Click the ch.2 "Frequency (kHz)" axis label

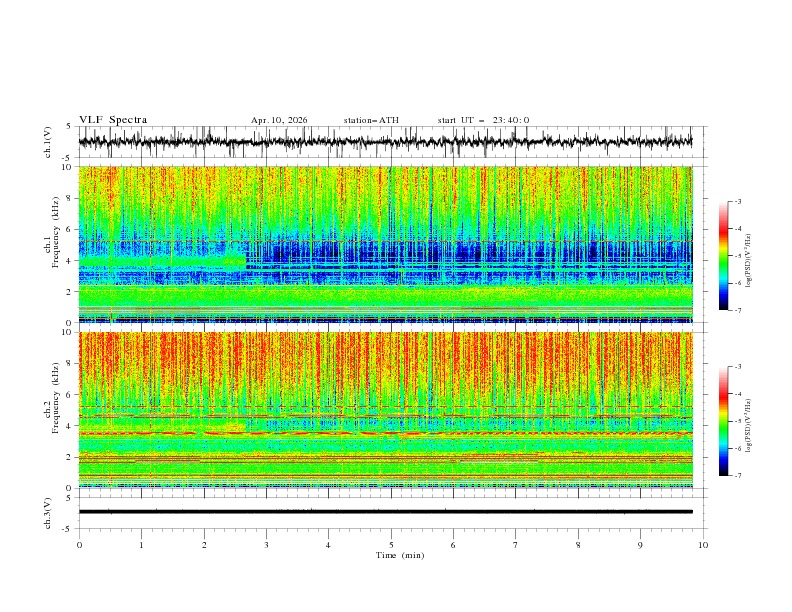point(56,398)
